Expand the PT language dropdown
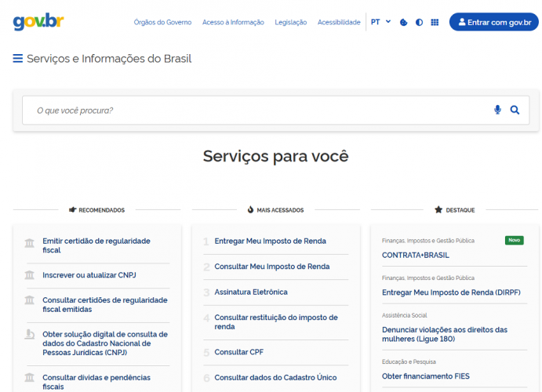542x392 pixels. (x=380, y=22)
